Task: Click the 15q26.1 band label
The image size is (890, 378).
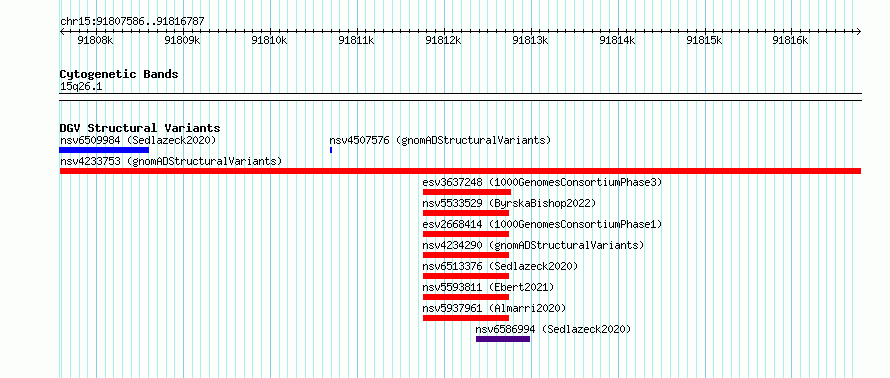Action: (81, 87)
